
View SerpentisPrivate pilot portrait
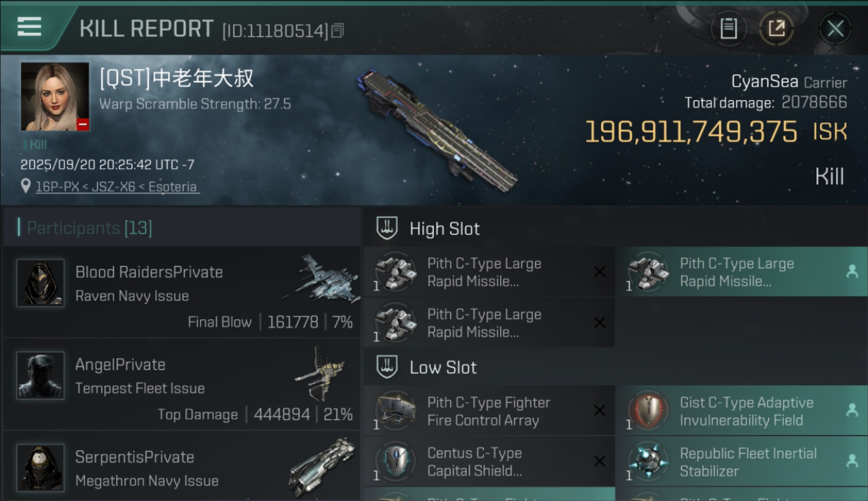(x=40, y=468)
